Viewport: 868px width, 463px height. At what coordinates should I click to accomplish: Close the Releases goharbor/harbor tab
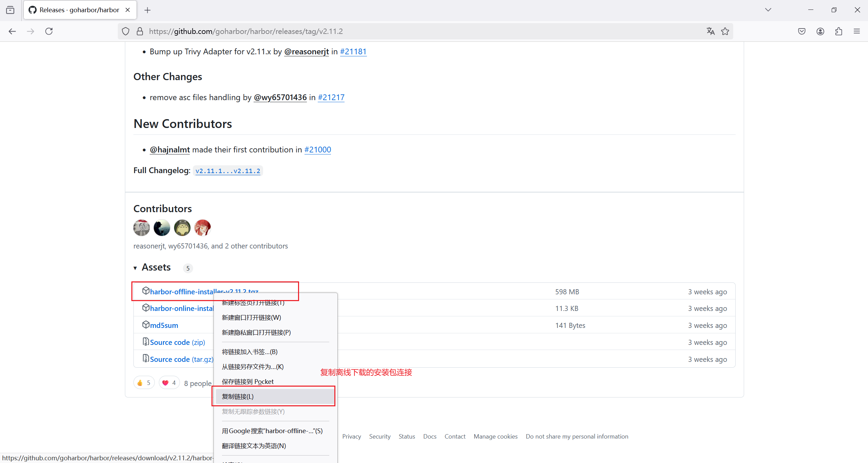pos(128,10)
